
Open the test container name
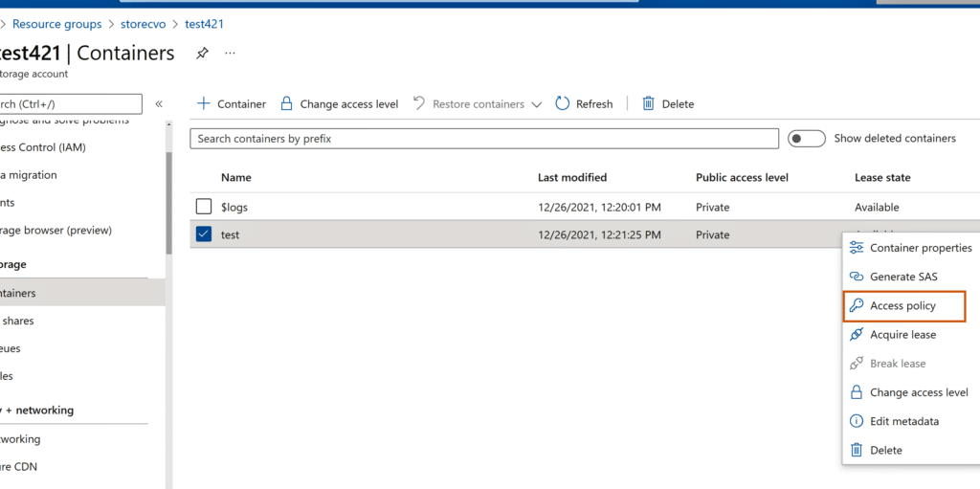click(x=230, y=235)
